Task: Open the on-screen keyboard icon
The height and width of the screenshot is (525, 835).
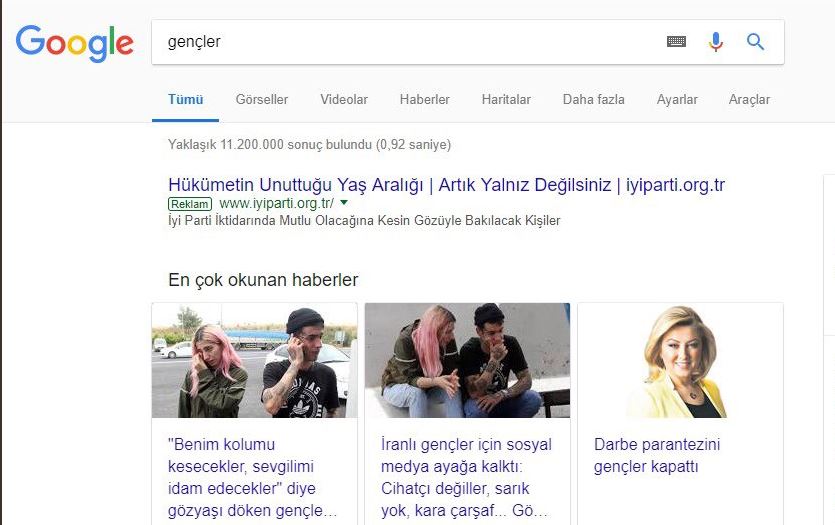Action: pos(676,42)
